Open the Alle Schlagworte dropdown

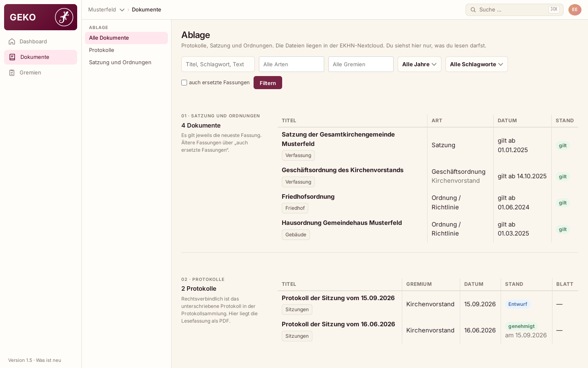pos(477,64)
